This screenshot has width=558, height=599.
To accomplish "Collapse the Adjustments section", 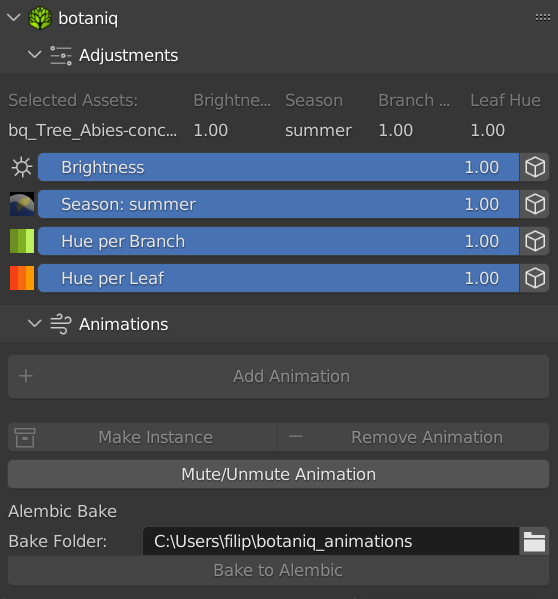I will (34, 55).
